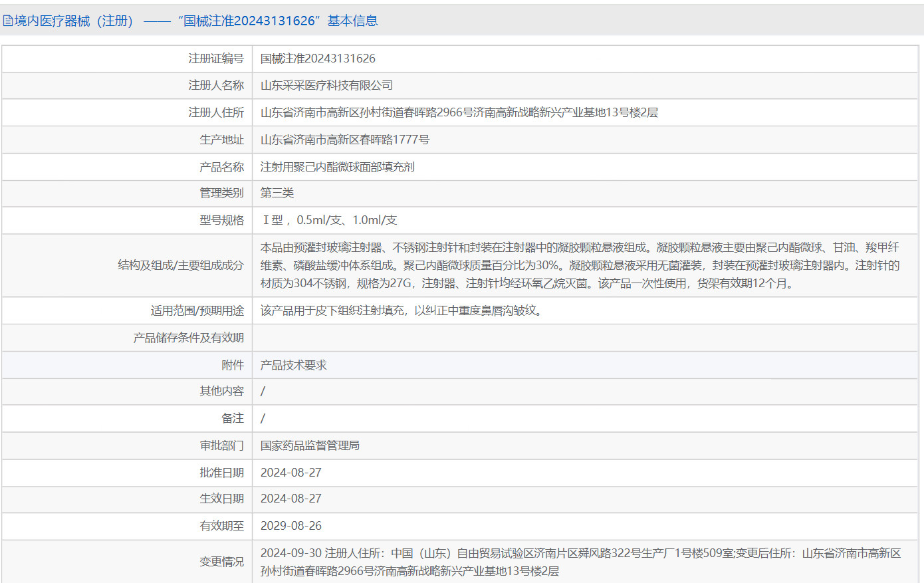Select the header title 境内医疗器械（注册）
Viewport: 924px width, 583px height.
point(74,21)
